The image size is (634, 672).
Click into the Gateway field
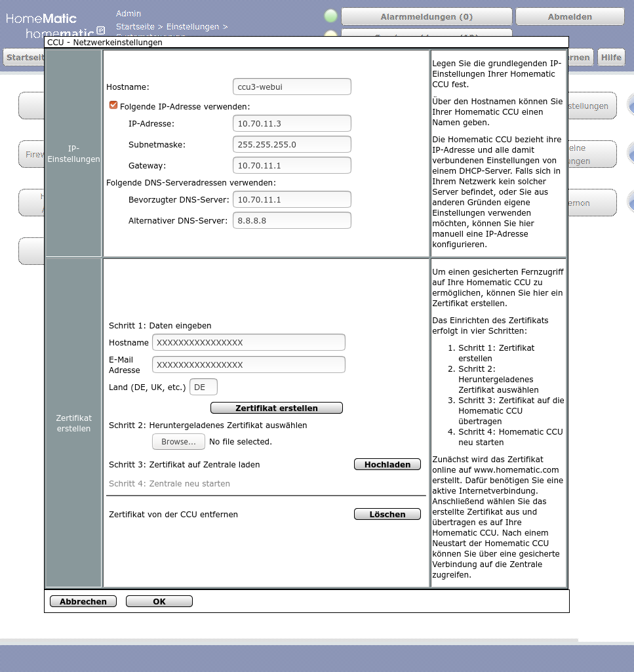point(292,165)
